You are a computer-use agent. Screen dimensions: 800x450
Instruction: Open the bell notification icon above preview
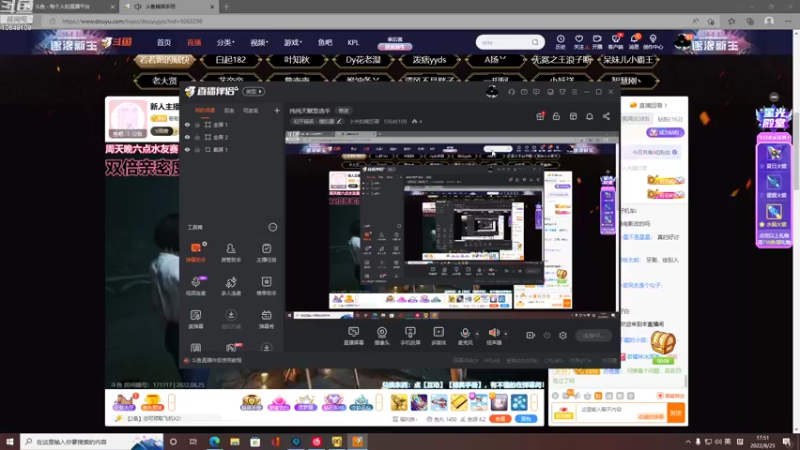[589, 116]
